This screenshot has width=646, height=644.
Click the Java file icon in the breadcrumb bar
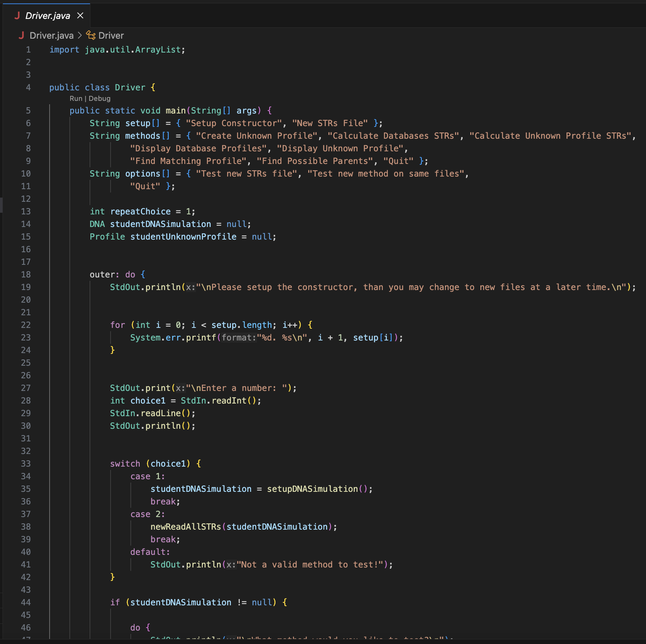[21, 35]
